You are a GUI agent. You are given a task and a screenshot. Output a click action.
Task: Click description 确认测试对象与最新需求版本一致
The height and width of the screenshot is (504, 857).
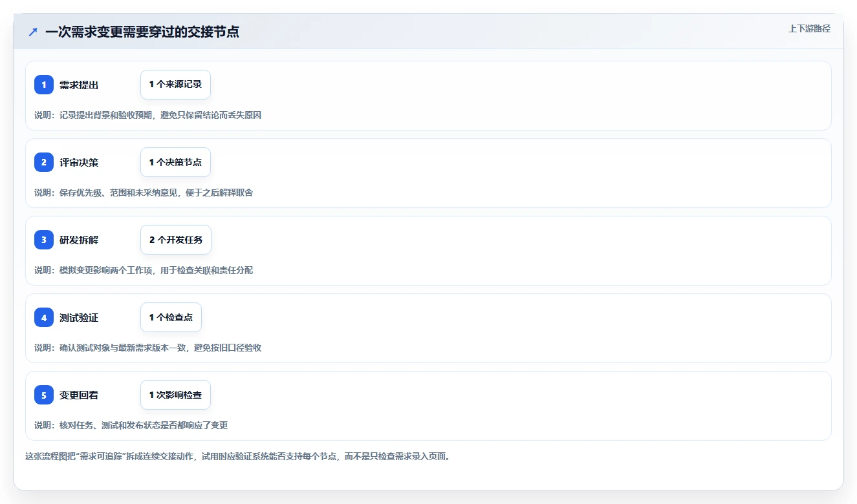[x=147, y=348]
